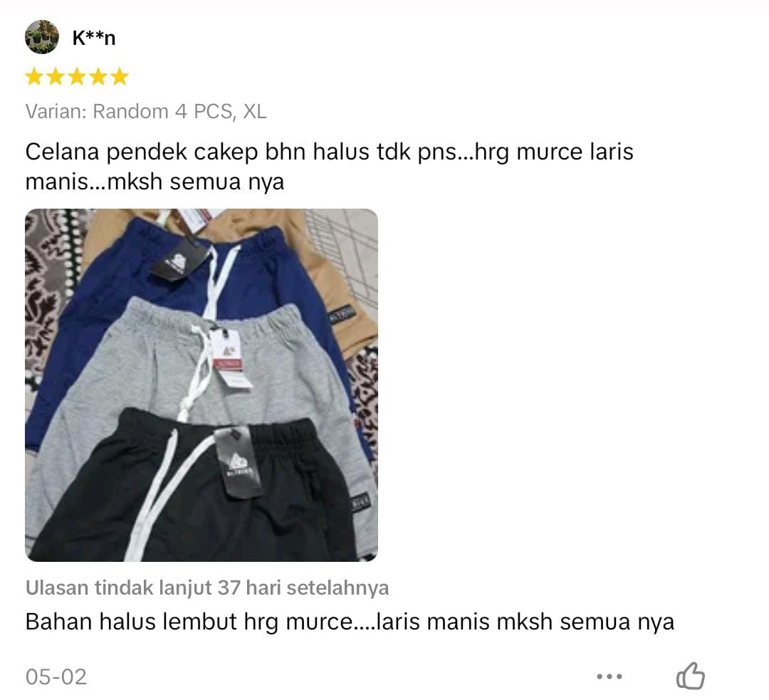Click the review text starting with Celana pendek
Image resolution: width=769 pixels, height=700 pixels.
click(329, 167)
